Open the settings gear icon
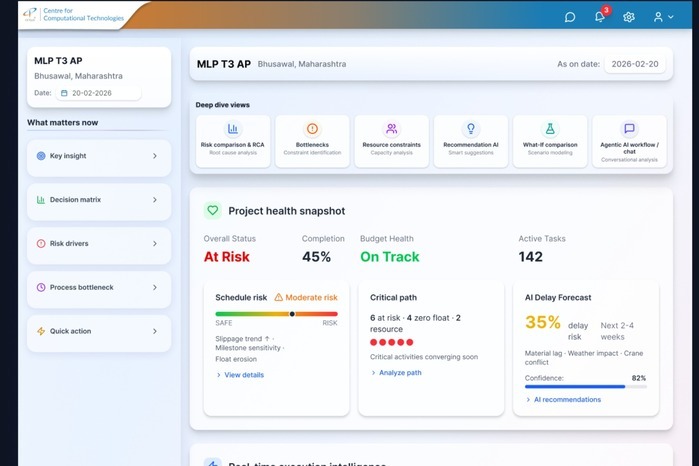The height and width of the screenshot is (466, 699). tap(629, 17)
